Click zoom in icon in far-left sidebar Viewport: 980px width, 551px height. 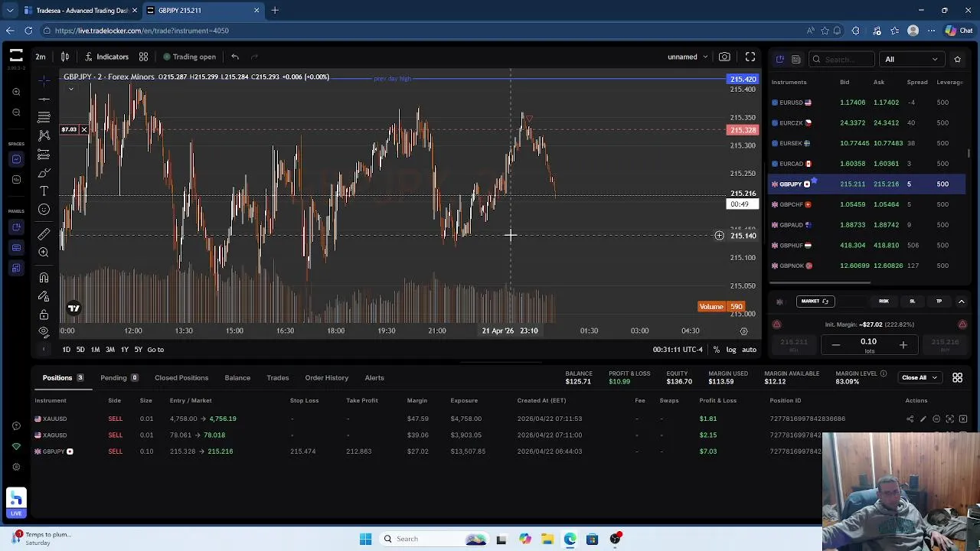pos(16,92)
